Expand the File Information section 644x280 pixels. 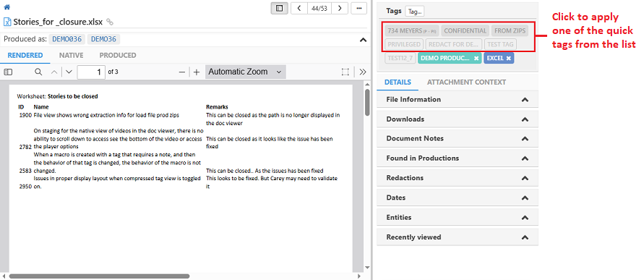(x=457, y=100)
